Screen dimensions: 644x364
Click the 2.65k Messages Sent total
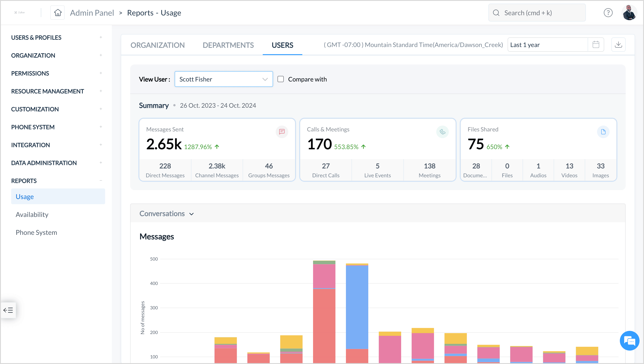[164, 144]
